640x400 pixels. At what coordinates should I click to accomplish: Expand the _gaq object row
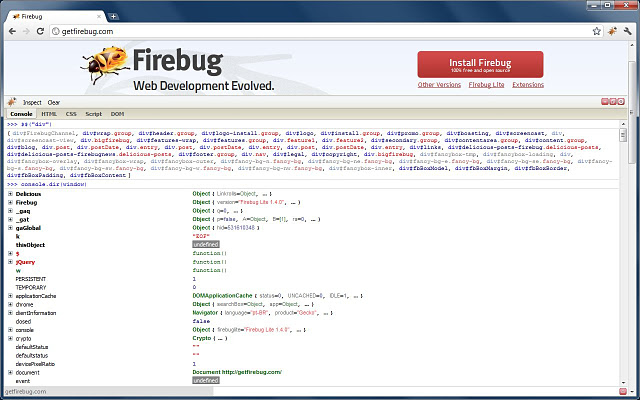[10, 211]
